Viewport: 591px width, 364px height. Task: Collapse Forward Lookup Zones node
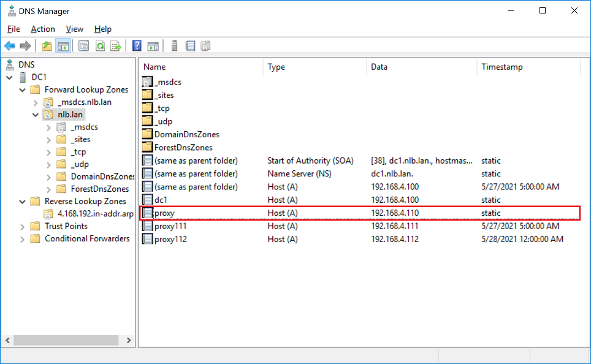(22, 90)
